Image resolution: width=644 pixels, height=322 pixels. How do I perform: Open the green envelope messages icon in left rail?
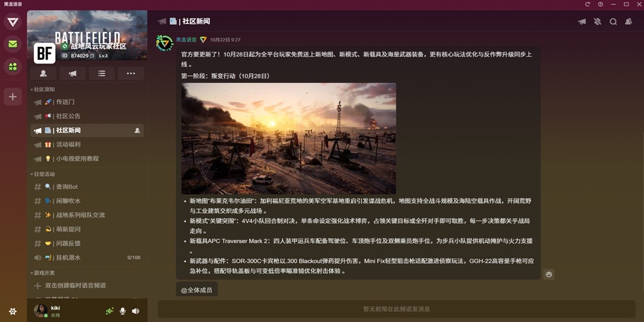tap(12, 44)
